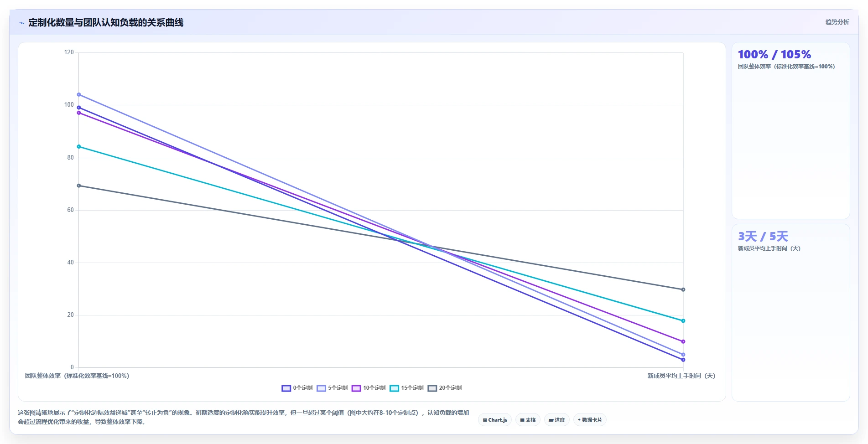Click the 5个定制 data point at 新成员平均上手时间
This screenshot has width=868, height=444.
[x=683, y=355]
